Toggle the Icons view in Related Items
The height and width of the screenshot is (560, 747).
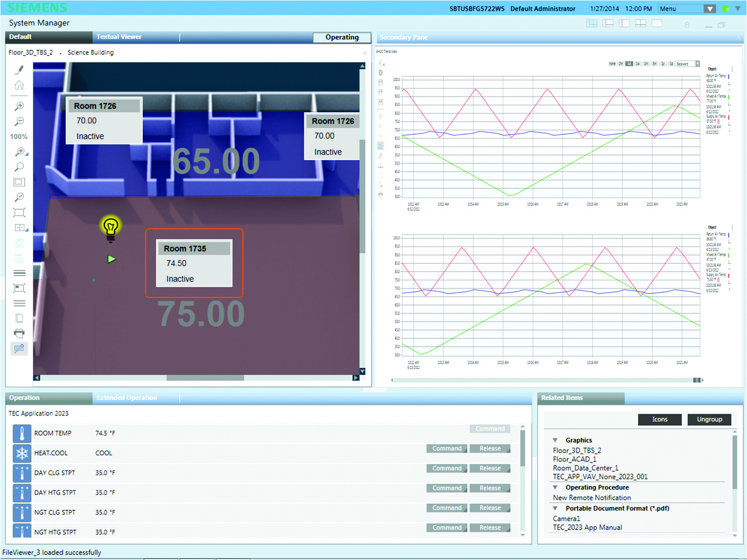(x=659, y=419)
